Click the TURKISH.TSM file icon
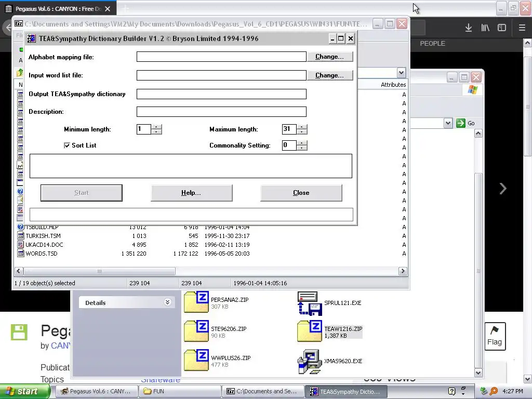Screen dimensions: 532x399 pos(21,236)
